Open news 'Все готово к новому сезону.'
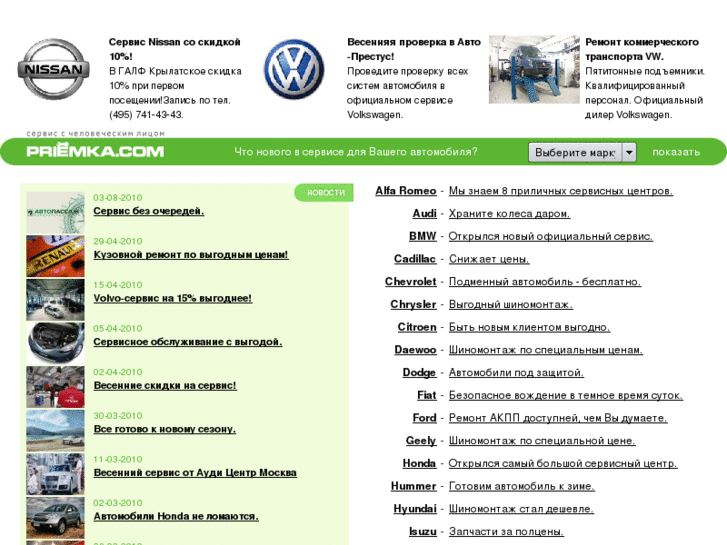This screenshot has width=727, height=545. coord(165,429)
